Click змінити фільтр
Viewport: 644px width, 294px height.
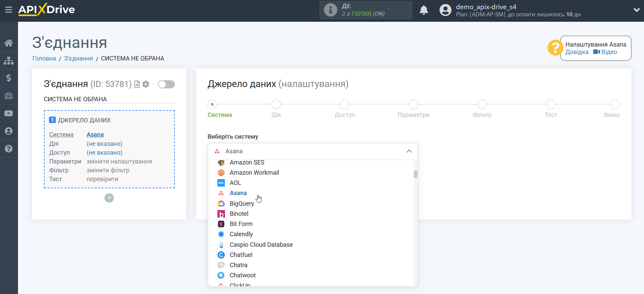pyautogui.click(x=108, y=170)
